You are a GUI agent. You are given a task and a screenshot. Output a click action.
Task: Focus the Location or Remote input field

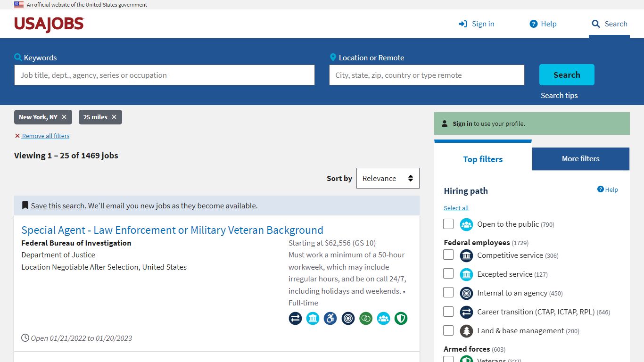(x=427, y=75)
